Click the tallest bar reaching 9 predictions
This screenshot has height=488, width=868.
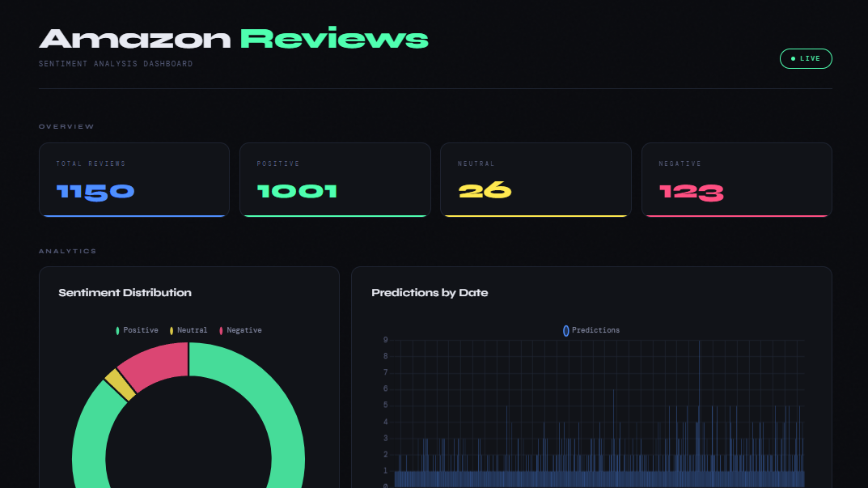coord(699,414)
